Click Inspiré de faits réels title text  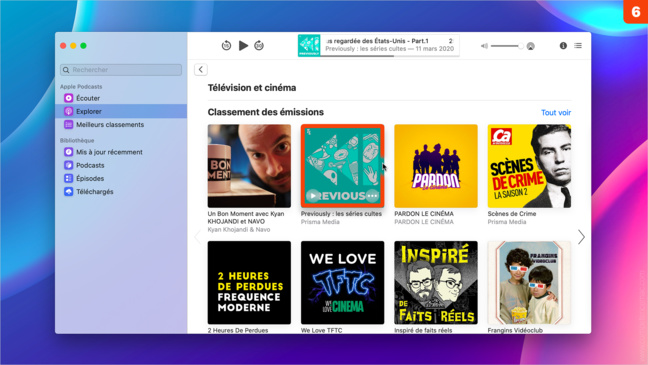click(x=423, y=330)
